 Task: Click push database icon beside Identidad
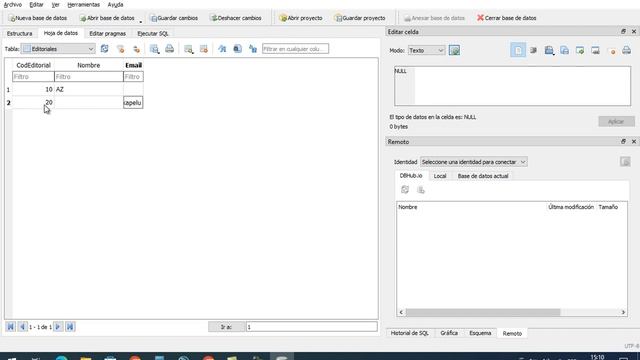(x=625, y=161)
